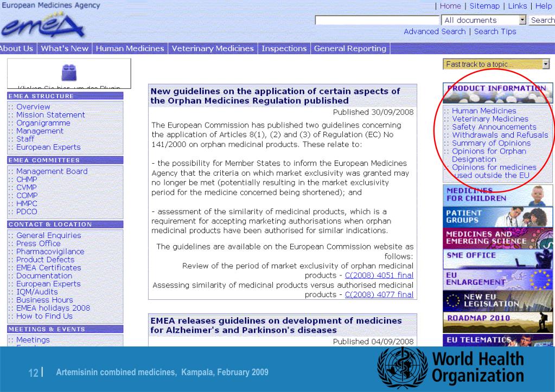The image size is (555, 392).
Task: Open the PDCO committee link
Action: [27, 211]
